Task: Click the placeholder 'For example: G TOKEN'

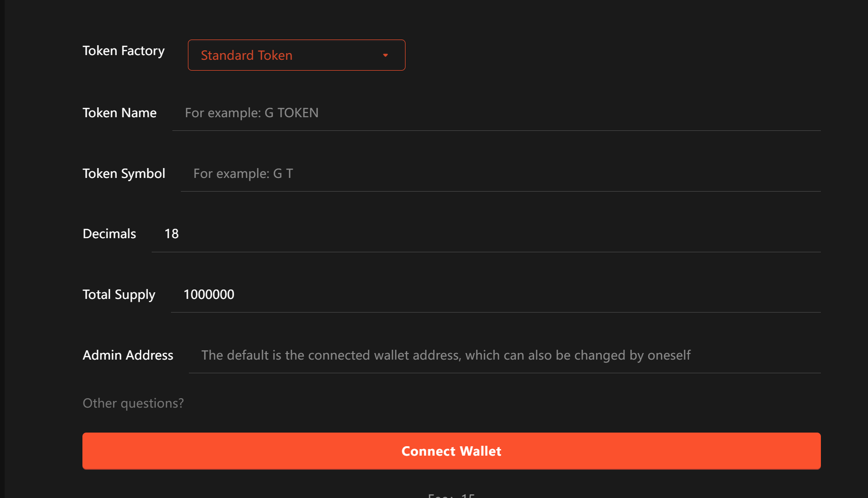Action: pos(252,112)
